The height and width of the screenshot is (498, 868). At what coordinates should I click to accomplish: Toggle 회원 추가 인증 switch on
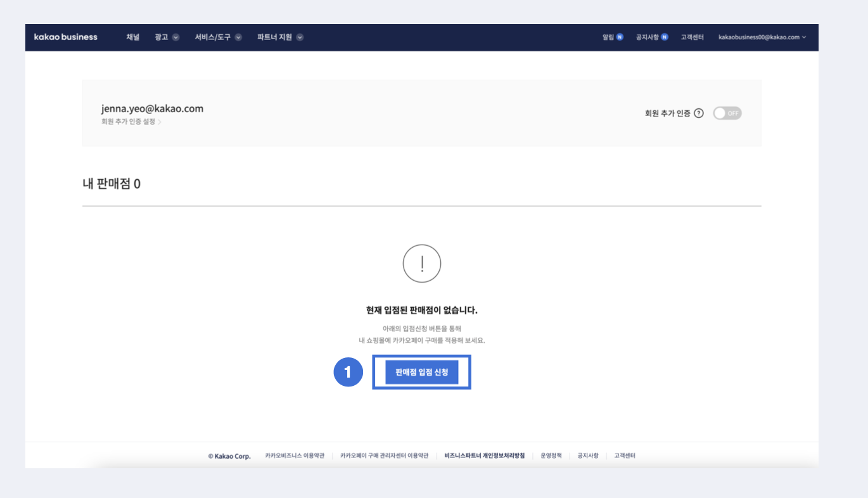point(727,113)
